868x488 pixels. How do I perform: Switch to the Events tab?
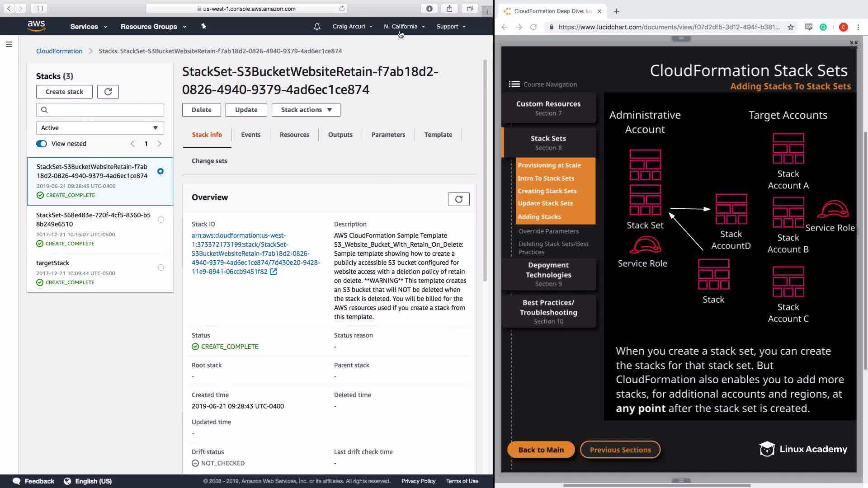tap(250, 135)
